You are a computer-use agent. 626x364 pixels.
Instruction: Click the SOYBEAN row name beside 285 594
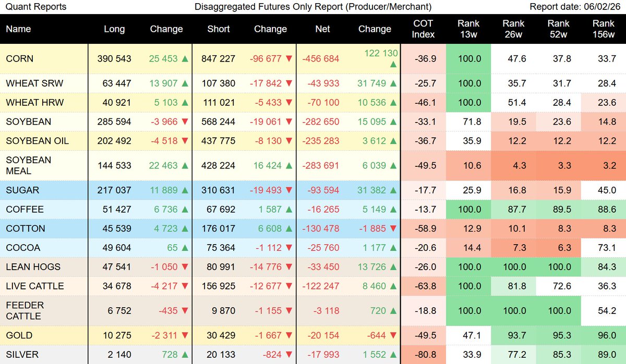[x=29, y=122]
